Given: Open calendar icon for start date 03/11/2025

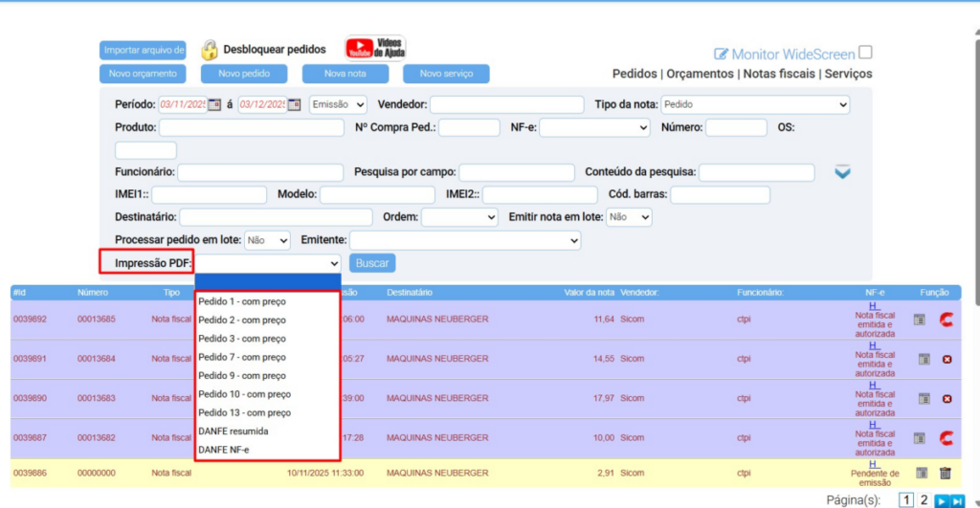Looking at the screenshot, I should click(x=214, y=104).
